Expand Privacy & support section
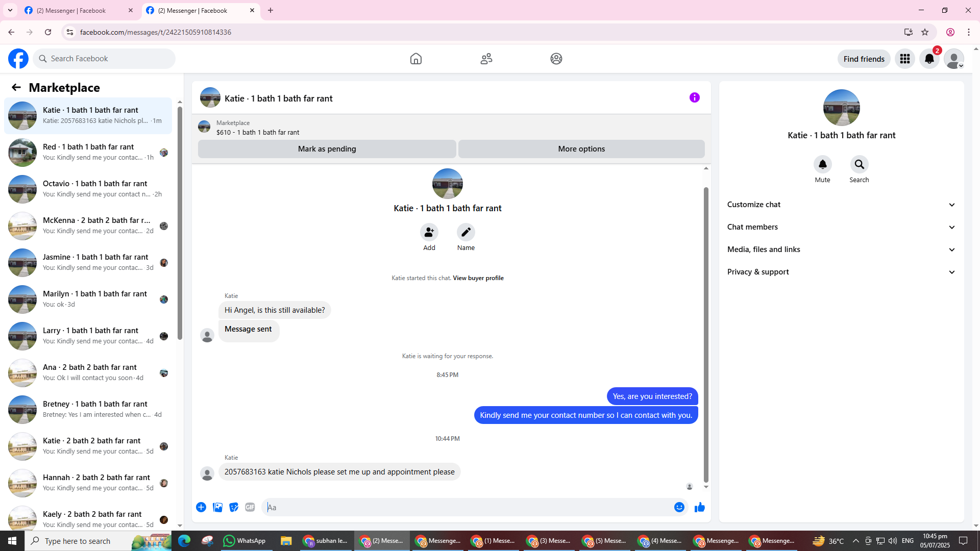This screenshot has width=980, height=551. [x=841, y=272]
